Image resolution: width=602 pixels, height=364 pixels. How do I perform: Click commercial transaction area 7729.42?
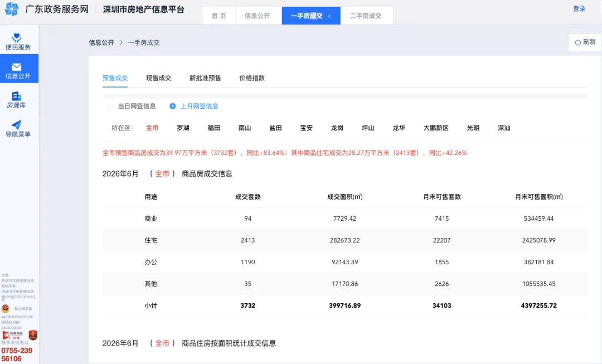click(345, 219)
